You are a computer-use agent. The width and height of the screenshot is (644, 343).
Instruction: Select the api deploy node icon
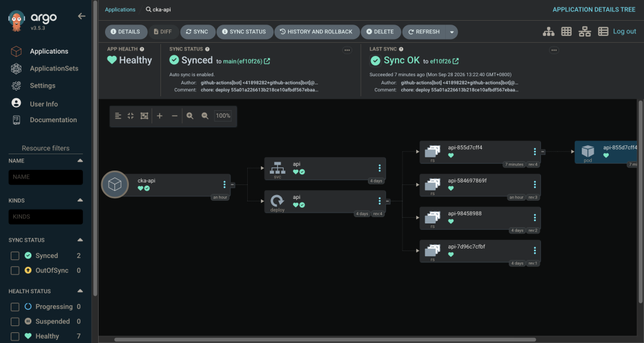[277, 201]
